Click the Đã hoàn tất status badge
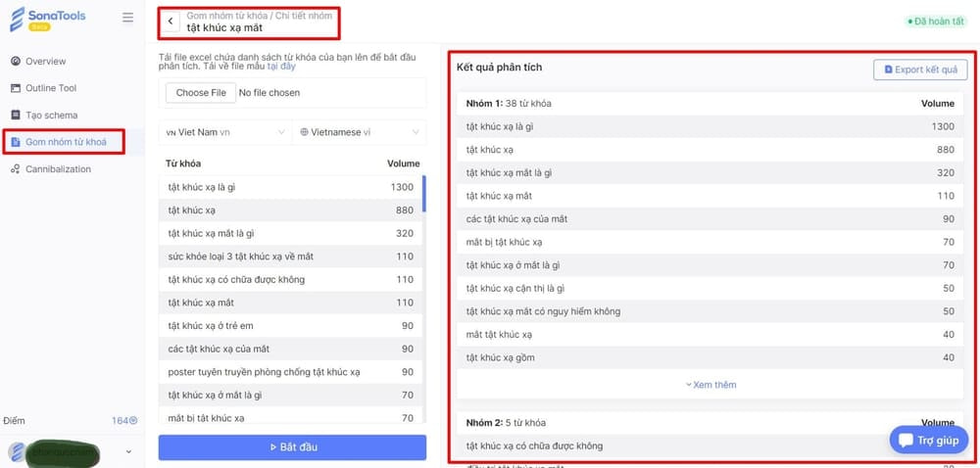 [x=936, y=22]
